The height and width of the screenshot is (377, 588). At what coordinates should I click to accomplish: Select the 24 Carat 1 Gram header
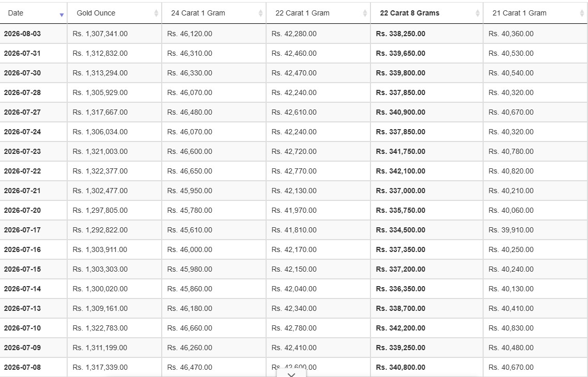(x=214, y=13)
